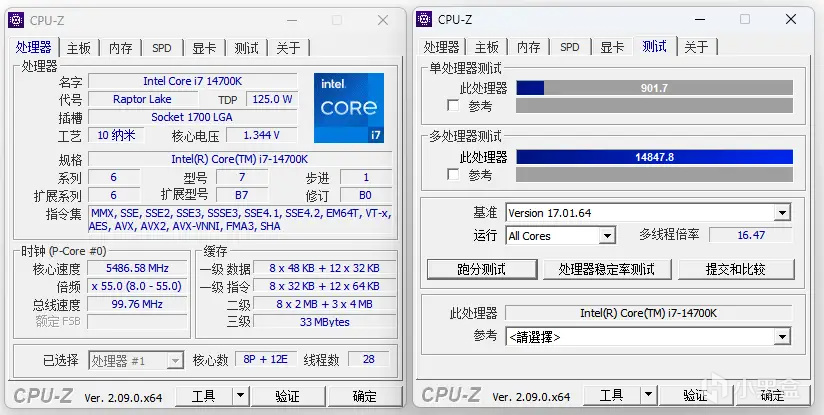Image resolution: width=824 pixels, height=415 pixels.
Task: Click the 提交和比较 button
Action: pos(736,269)
